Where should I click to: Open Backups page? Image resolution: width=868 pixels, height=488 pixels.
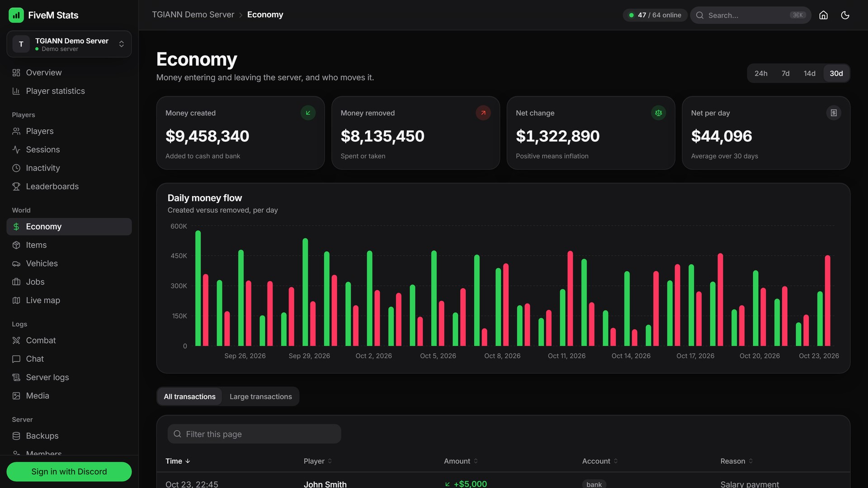pyautogui.click(x=69, y=436)
